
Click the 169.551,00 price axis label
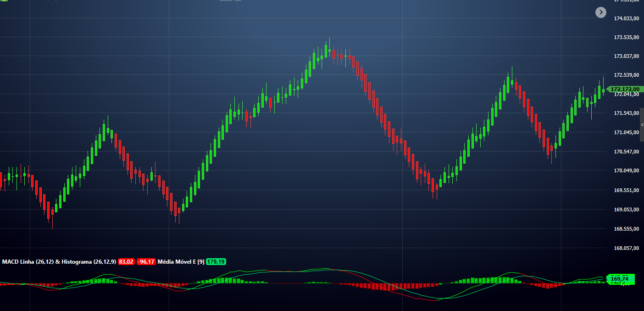coord(627,190)
